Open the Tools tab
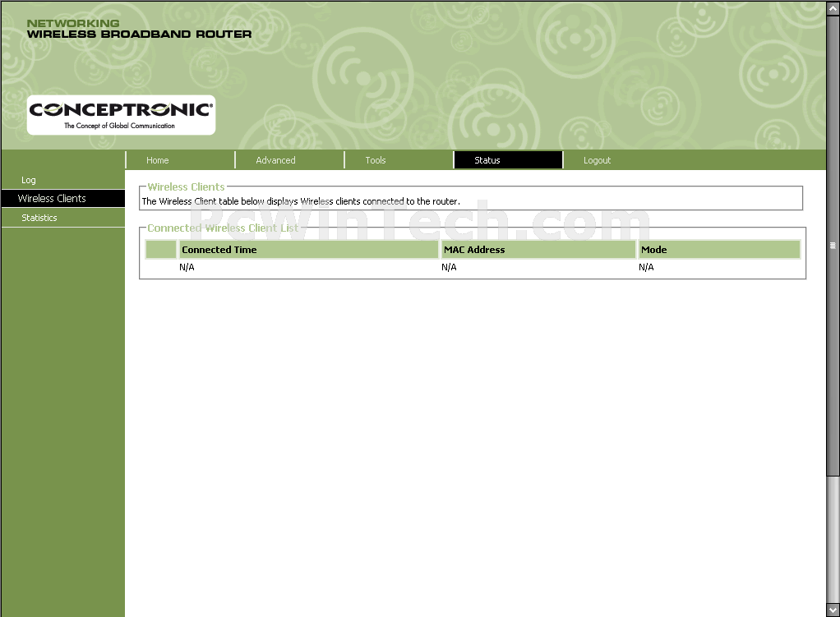840x617 pixels. click(399, 160)
